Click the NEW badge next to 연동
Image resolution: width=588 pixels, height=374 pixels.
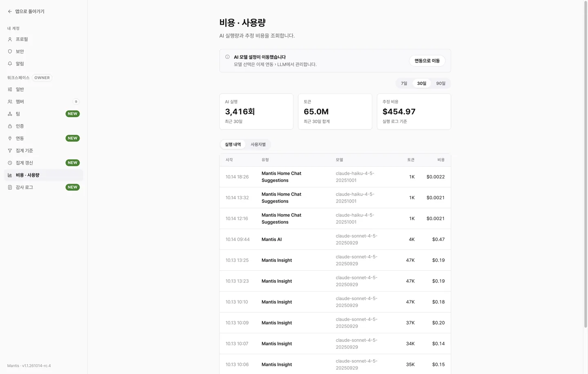tap(73, 138)
